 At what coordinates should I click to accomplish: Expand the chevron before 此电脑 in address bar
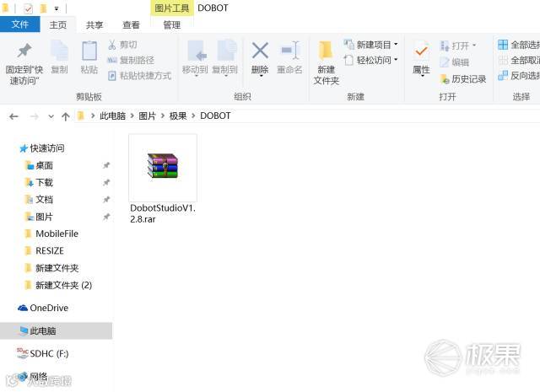pos(93,116)
